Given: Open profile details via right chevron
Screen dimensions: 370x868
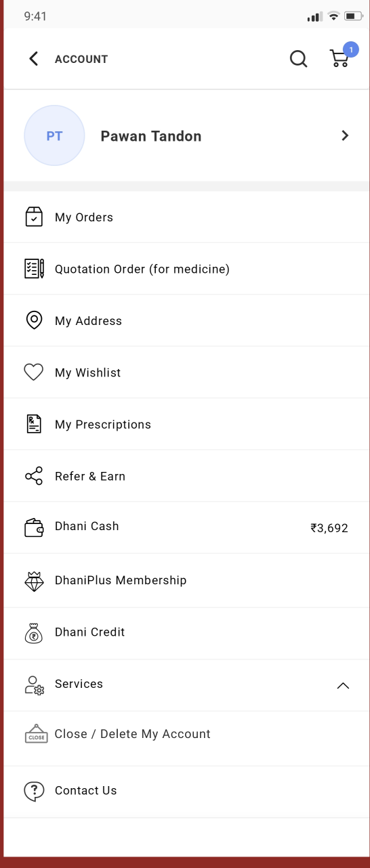Looking at the screenshot, I should click(x=345, y=135).
